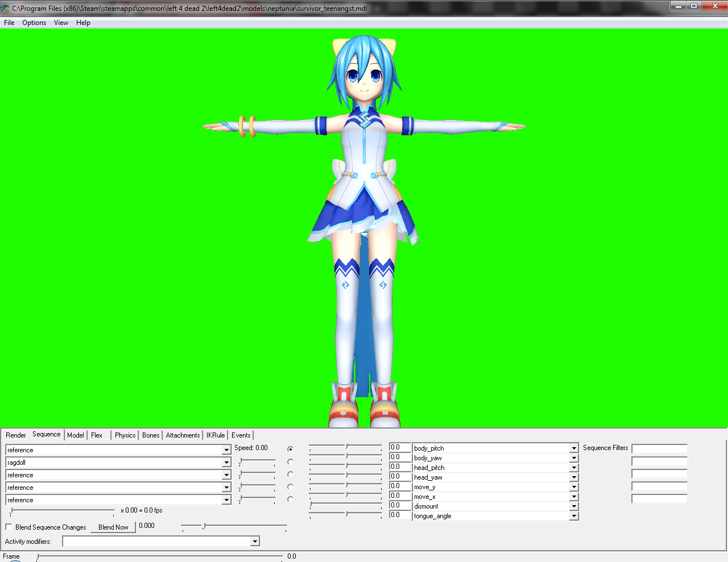
Task: Go to the Physics tab
Action: [125, 435]
